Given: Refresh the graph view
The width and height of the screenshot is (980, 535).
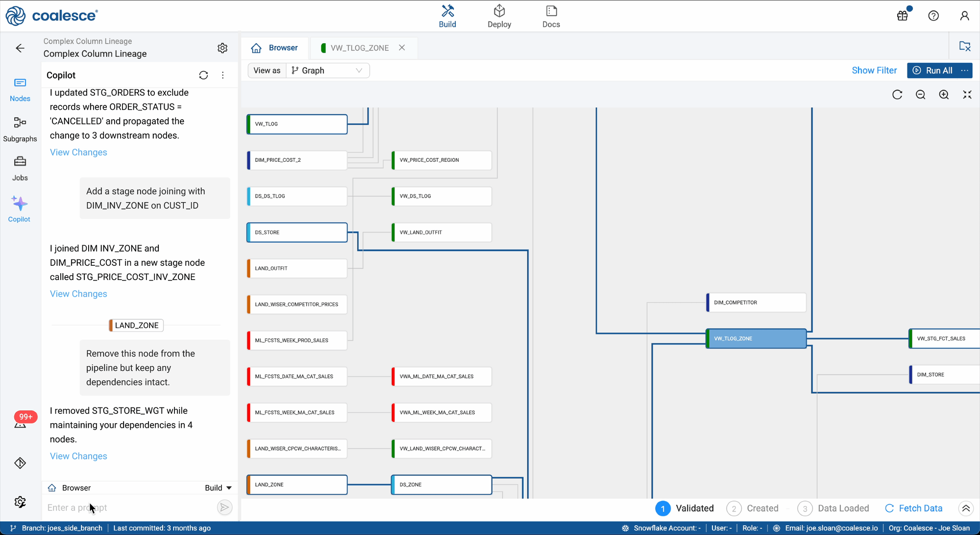Looking at the screenshot, I should pos(897,95).
